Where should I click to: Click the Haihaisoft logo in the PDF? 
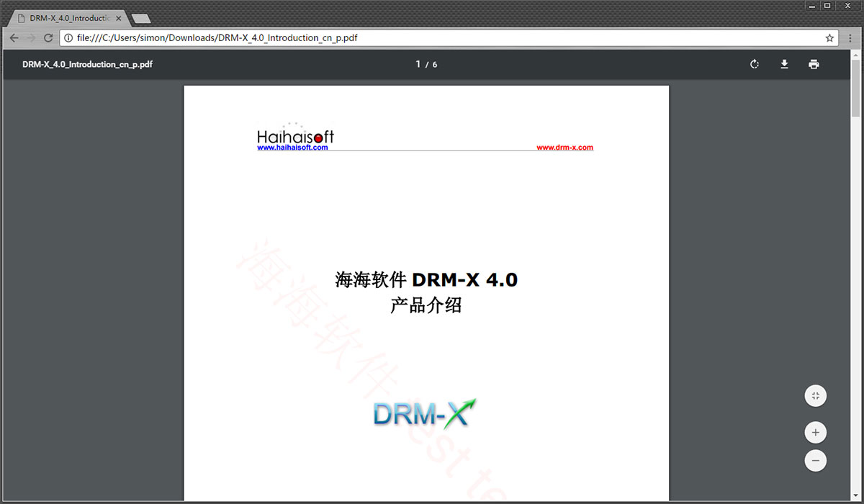click(x=295, y=134)
